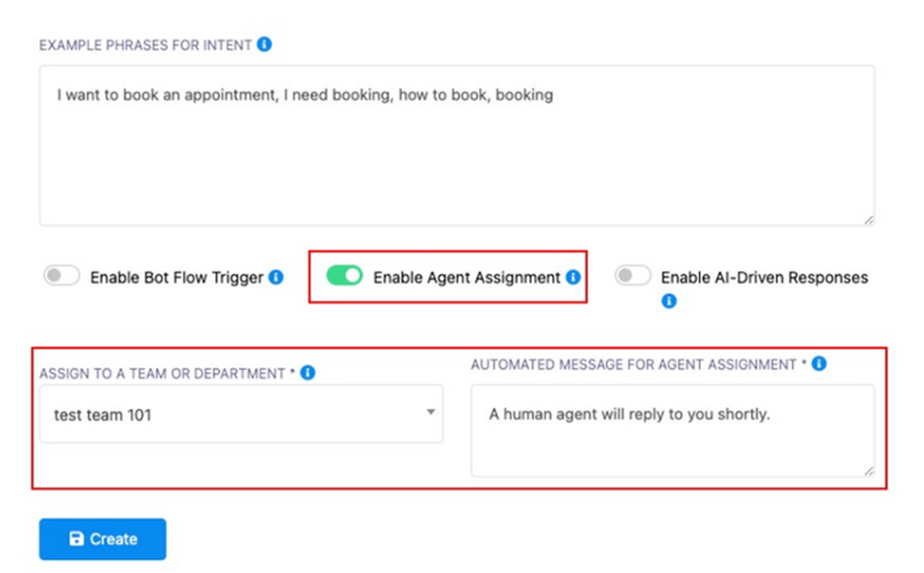Open the 'test team 101' team dropdown
This screenshot has height=573, width=924.
[241, 414]
